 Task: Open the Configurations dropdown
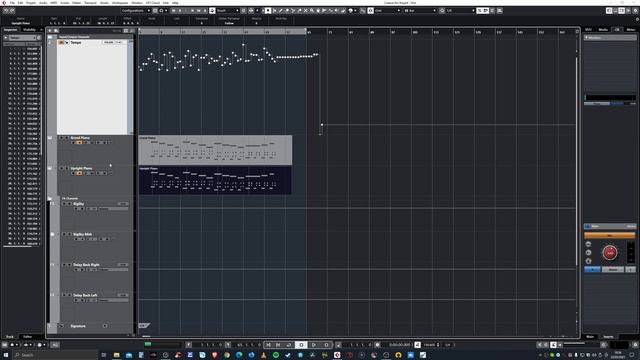136,11
